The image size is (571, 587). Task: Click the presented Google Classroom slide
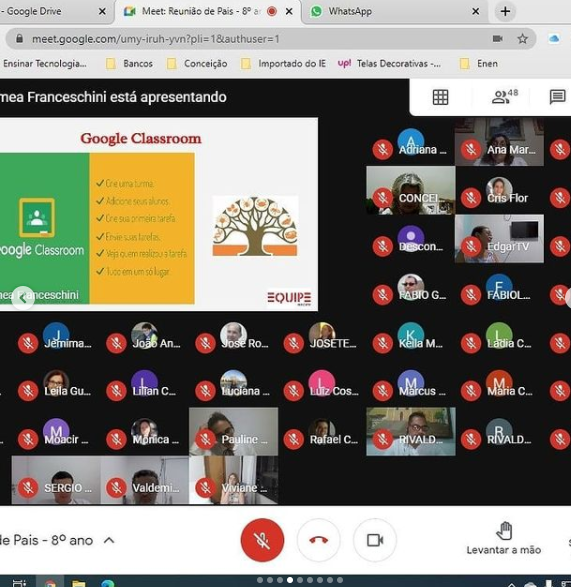point(159,214)
